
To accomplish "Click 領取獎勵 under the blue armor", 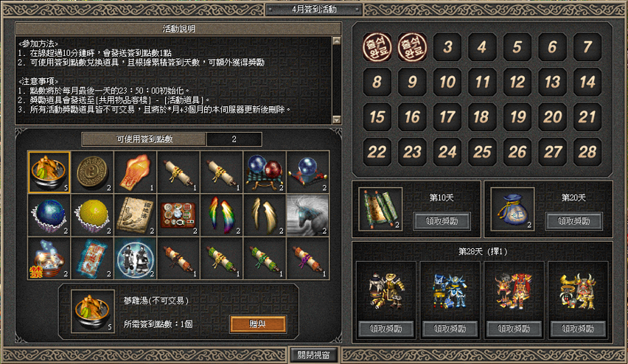I will coord(450,329).
